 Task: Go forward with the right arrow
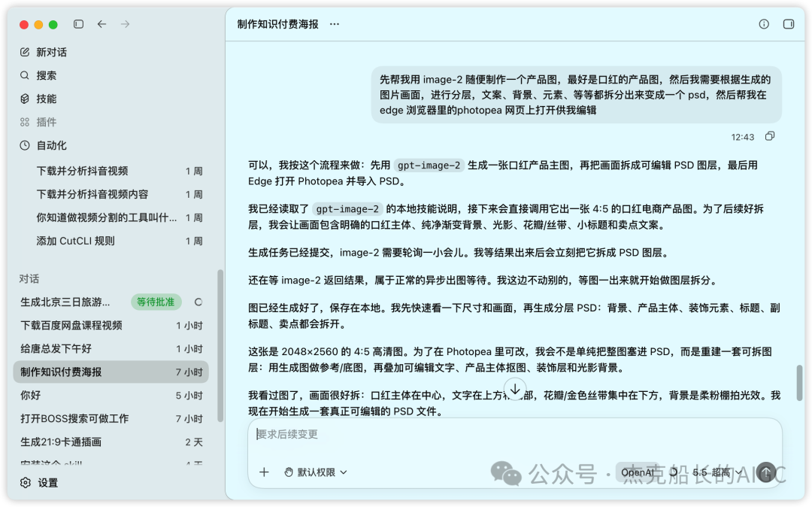click(126, 24)
